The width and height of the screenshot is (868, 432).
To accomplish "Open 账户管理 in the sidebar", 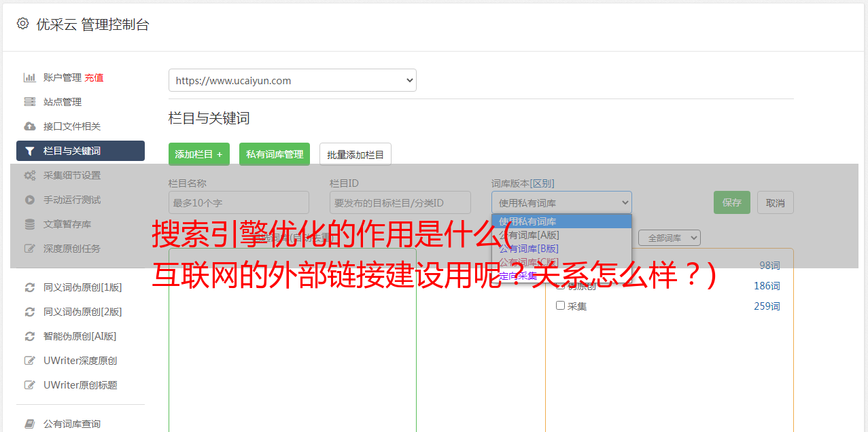I will click(x=62, y=77).
